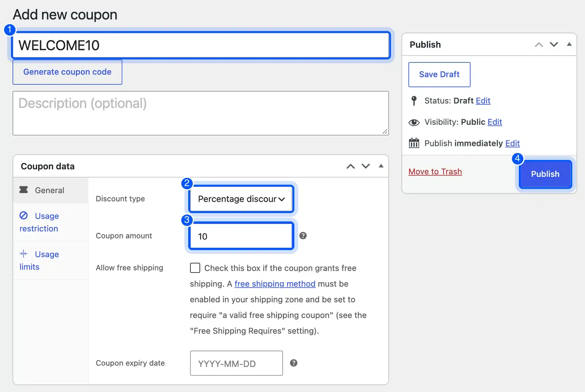Click the Usage restriction ban icon
This screenshot has width=585, height=392.
[x=23, y=216]
